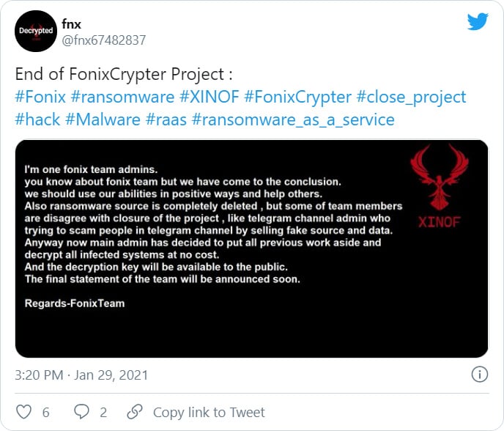The height and width of the screenshot is (431, 504).
Task: Open the 3:20 PM Jan 29, 2021 timestamp
Action: 81,375
